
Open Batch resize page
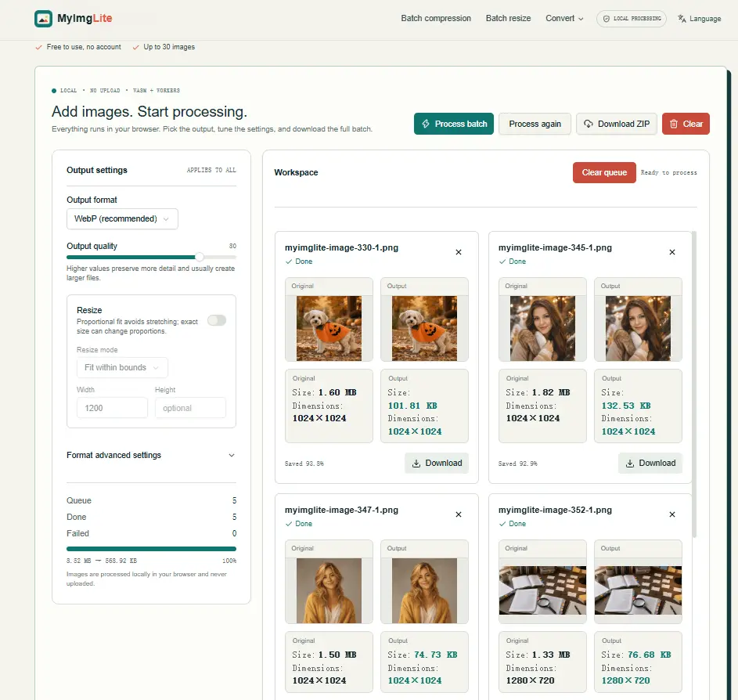click(x=509, y=18)
